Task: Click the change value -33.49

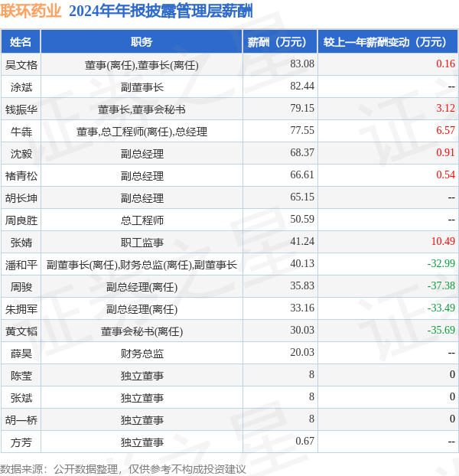Action: point(441,308)
